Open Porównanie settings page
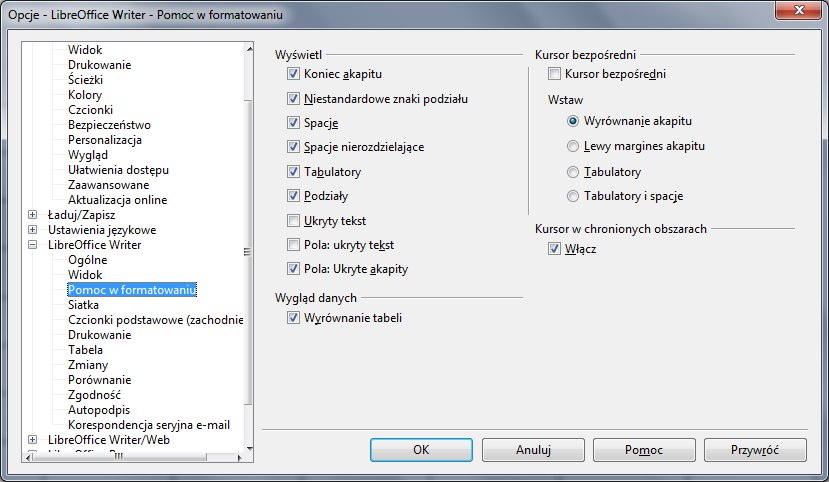 click(99, 380)
